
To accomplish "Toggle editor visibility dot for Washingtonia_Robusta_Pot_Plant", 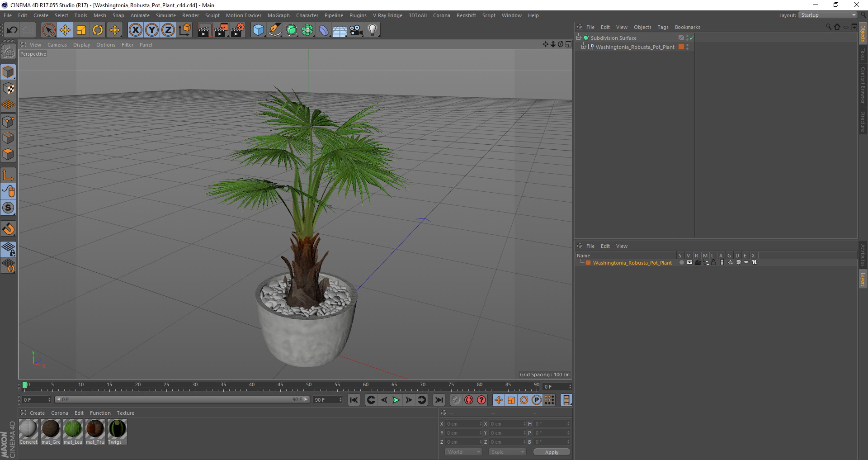I will (x=688, y=45).
